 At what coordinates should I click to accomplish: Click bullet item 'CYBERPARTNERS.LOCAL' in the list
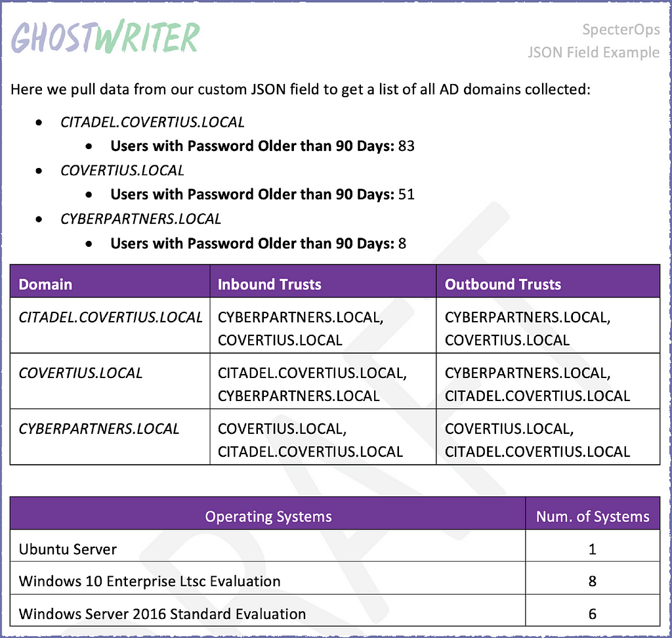point(140,219)
